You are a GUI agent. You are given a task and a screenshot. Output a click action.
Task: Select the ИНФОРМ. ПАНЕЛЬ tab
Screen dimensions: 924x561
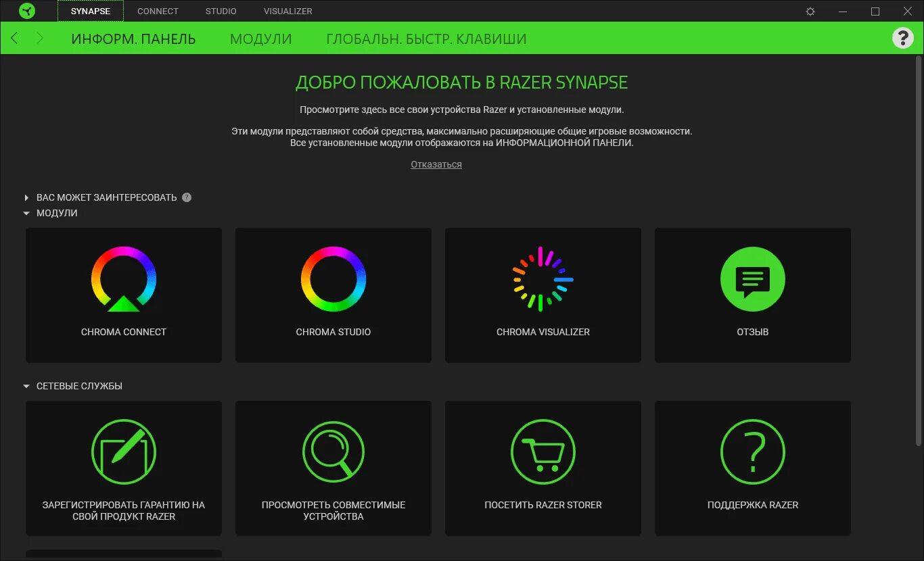click(133, 39)
